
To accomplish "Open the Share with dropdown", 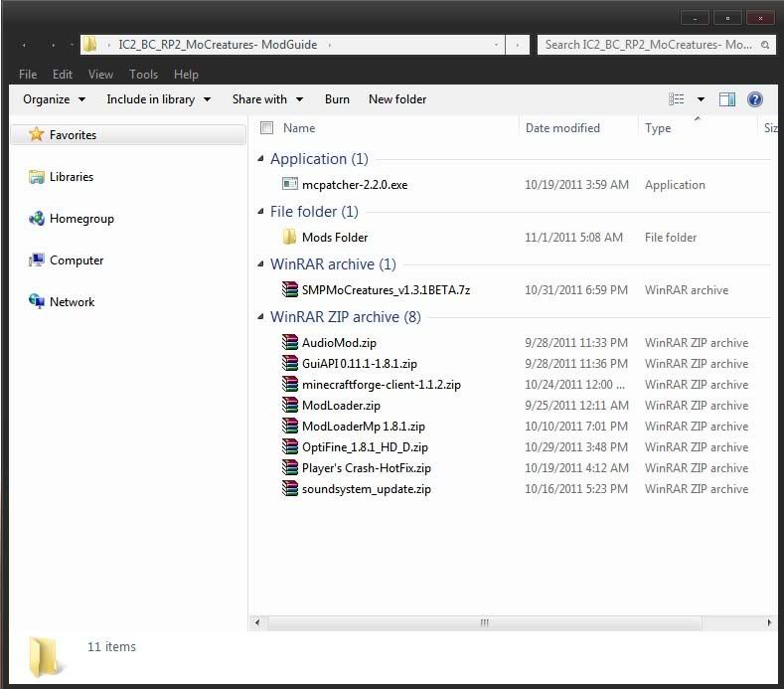I will pyautogui.click(x=267, y=99).
